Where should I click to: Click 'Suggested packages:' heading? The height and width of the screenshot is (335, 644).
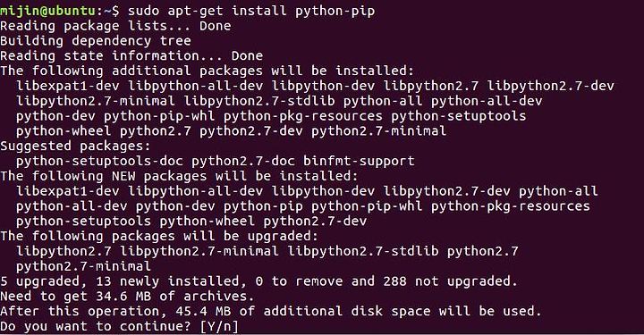pos(75,146)
